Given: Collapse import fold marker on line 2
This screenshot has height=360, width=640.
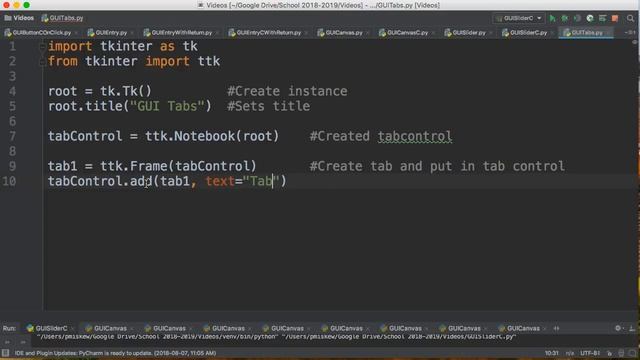Looking at the screenshot, I should pos(42,62).
